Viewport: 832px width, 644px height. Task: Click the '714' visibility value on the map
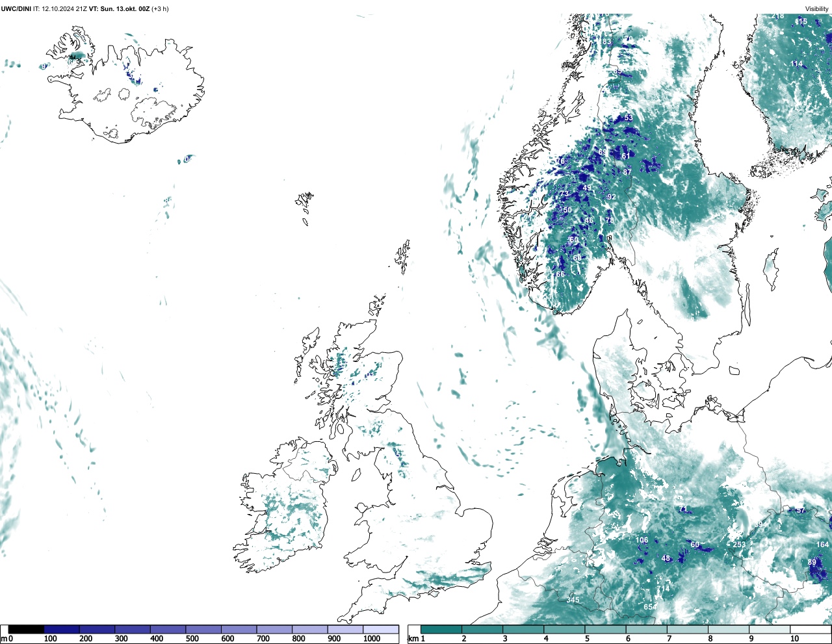(663, 589)
